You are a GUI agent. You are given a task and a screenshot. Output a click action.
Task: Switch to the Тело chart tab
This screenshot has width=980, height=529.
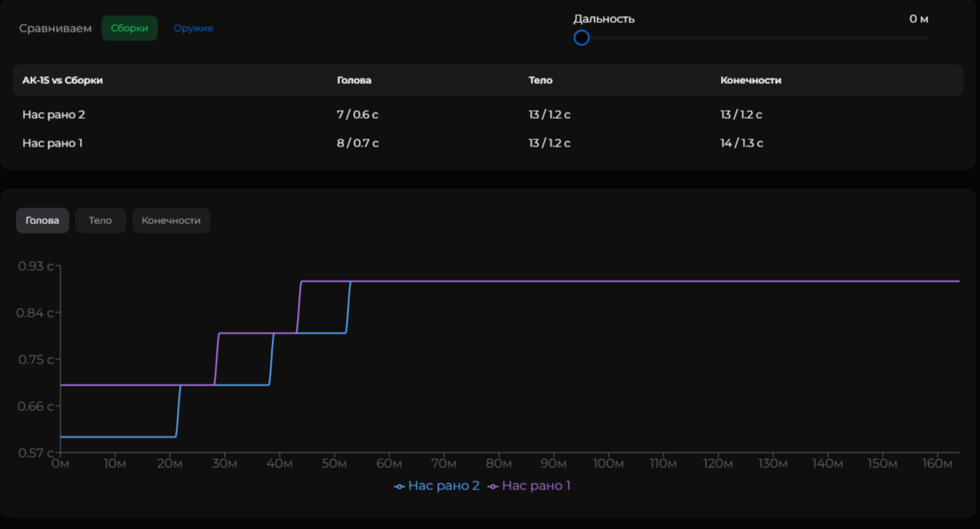(101, 220)
